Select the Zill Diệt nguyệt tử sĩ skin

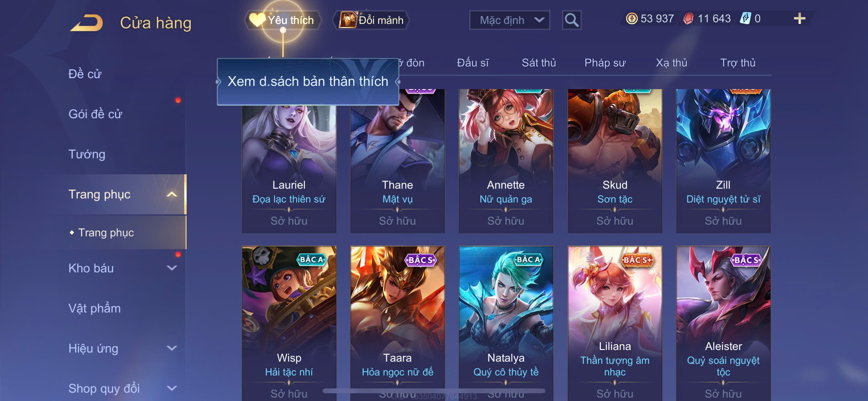coord(723,161)
